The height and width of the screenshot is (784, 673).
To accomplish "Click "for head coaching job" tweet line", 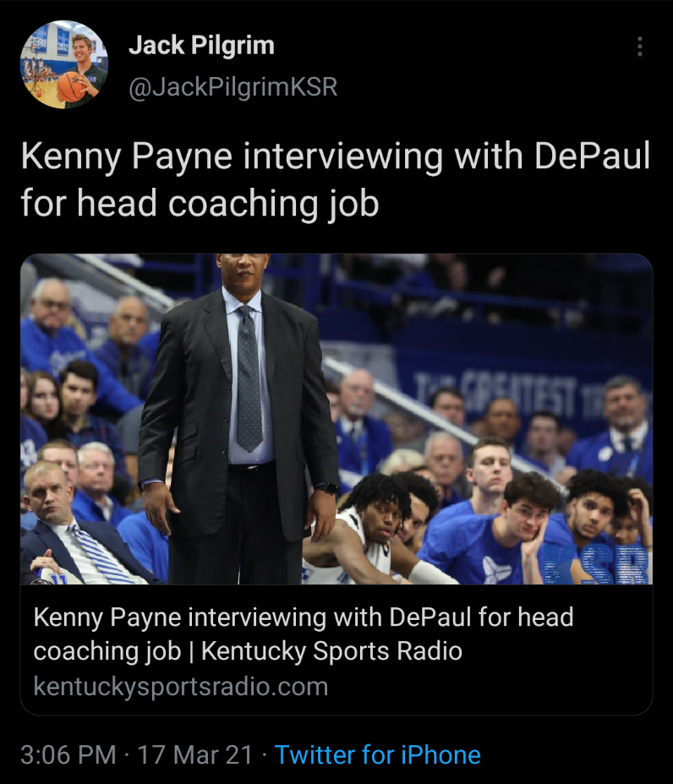I will (x=200, y=204).
